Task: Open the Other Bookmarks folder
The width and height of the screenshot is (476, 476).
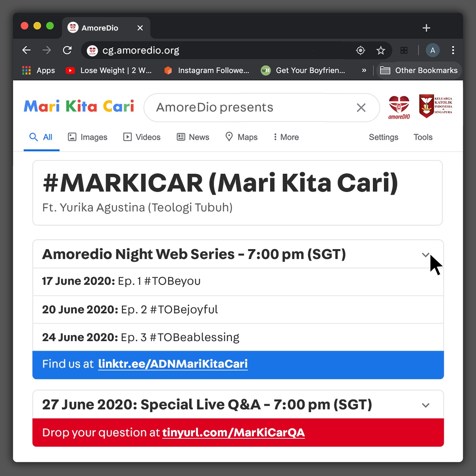Action: click(419, 71)
